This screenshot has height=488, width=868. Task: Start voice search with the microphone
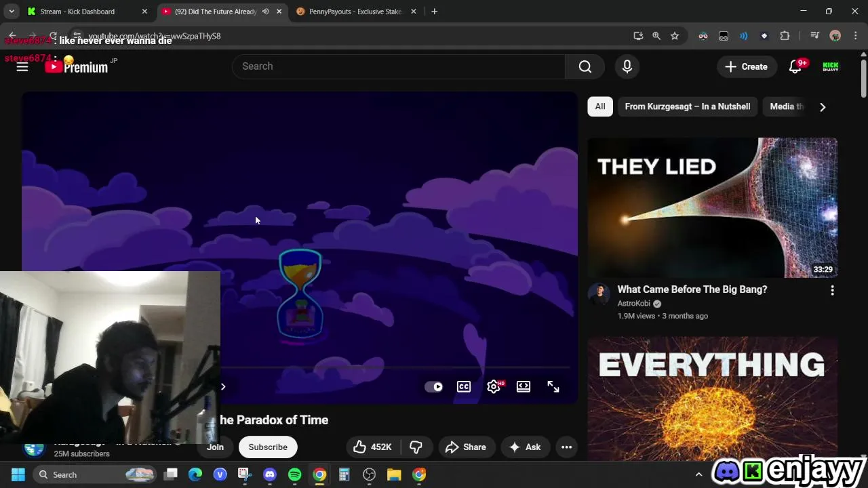pos(627,66)
